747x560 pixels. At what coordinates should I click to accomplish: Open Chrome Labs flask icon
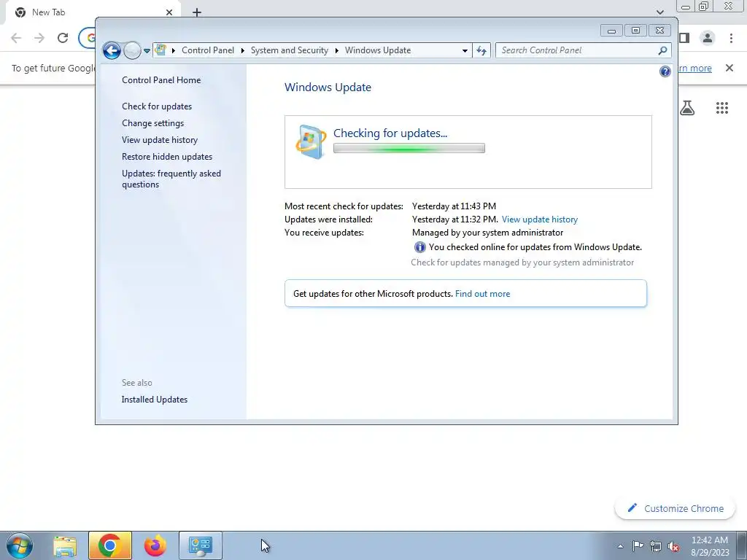click(687, 108)
